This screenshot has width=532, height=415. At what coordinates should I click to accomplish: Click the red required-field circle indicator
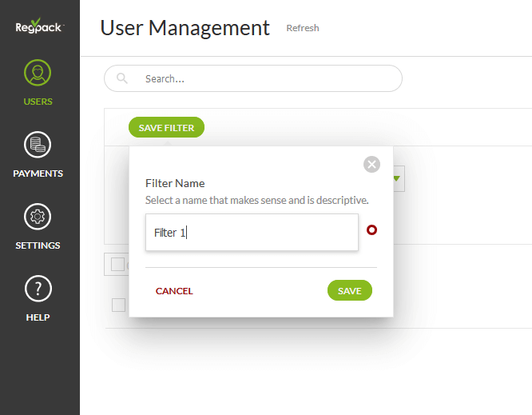click(371, 230)
